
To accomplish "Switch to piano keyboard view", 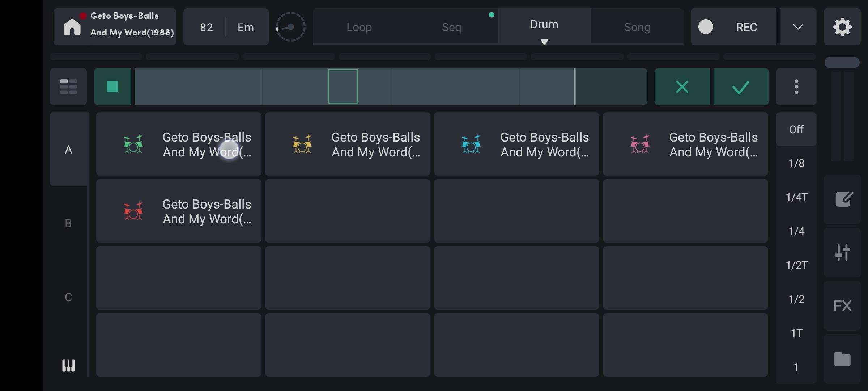I will point(68,365).
